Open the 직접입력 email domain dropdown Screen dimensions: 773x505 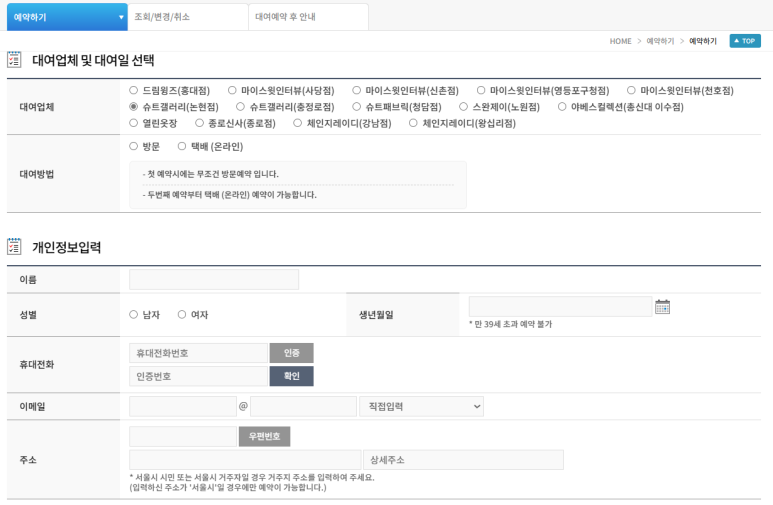(x=422, y=406)
